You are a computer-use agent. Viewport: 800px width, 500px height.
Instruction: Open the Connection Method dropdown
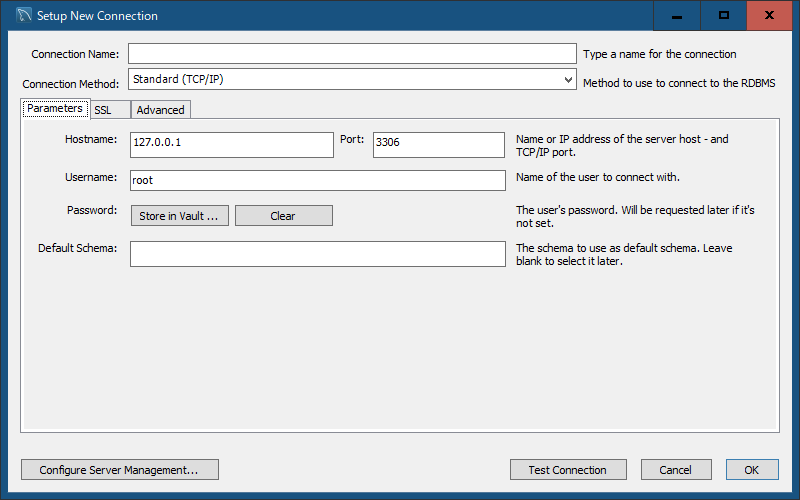coord(352,79)
